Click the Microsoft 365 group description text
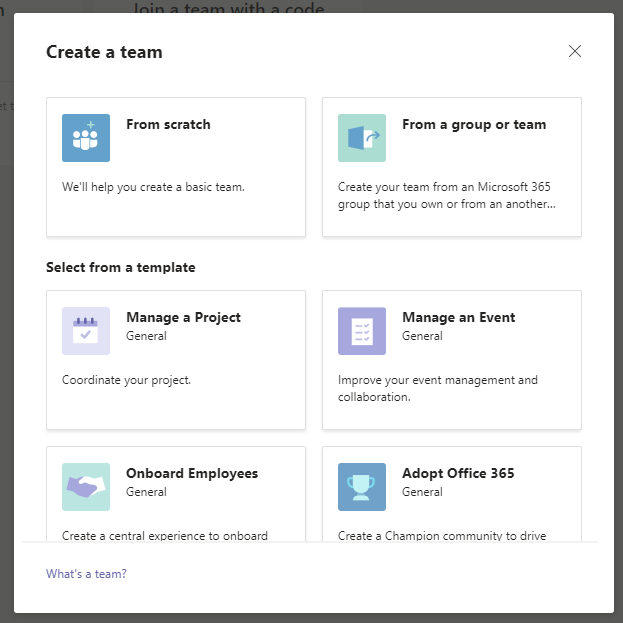623x623 pixels. (445, 195)
